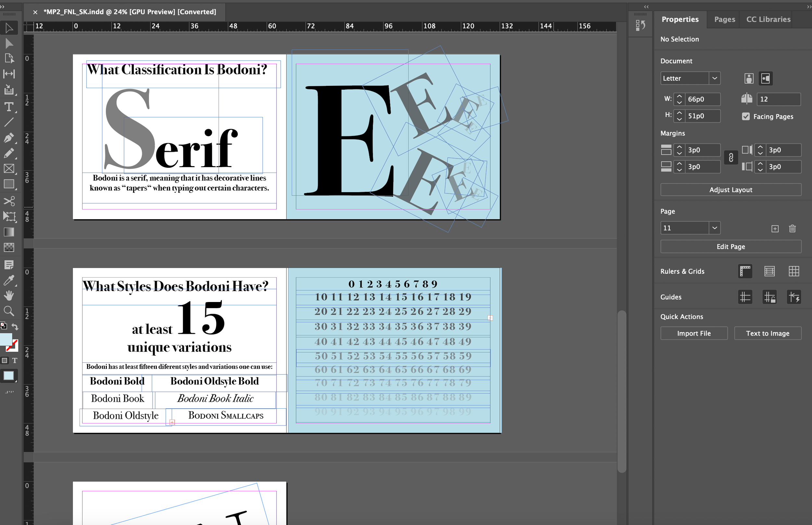Switch to the Pages tab
Viewport: 812px width, 525px height.
pyautogui.click(x=724, y=20)
